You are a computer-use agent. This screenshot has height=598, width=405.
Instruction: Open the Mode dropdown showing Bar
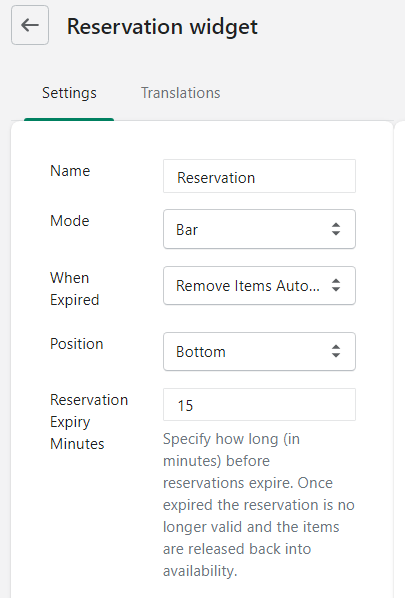259,229
